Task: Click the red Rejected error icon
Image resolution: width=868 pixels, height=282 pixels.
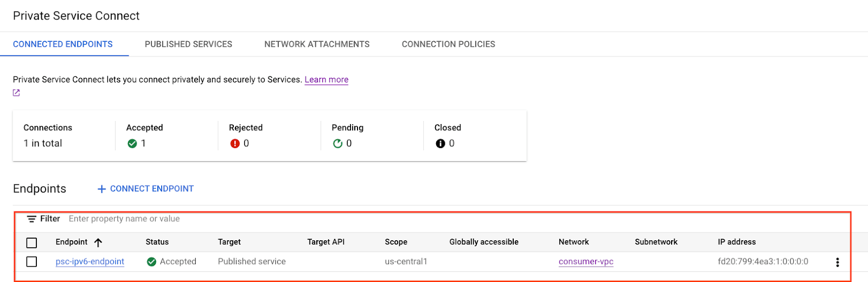Action: tap(235, 144)
